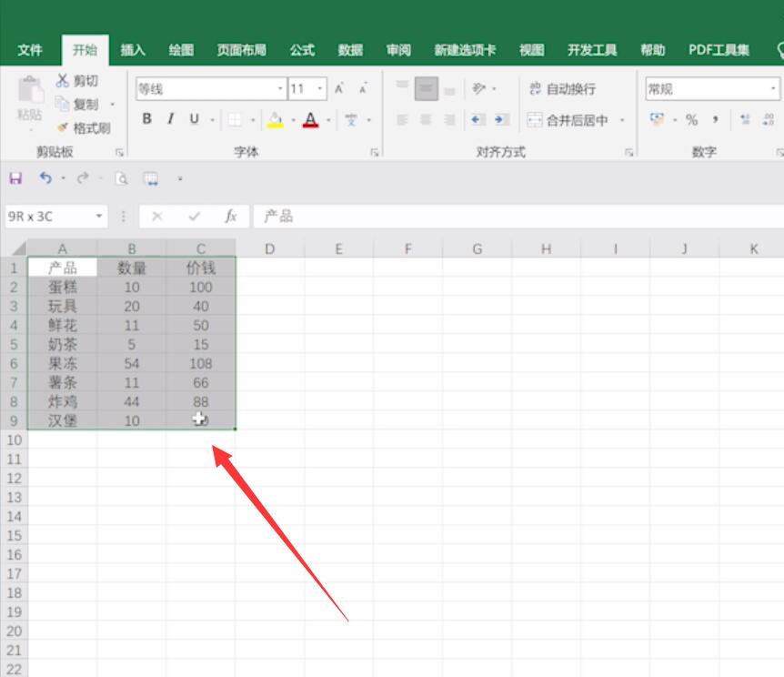This screenshot has height=677, width=784.
Task: Toggle underline formatting
Action: coord(194,119)
